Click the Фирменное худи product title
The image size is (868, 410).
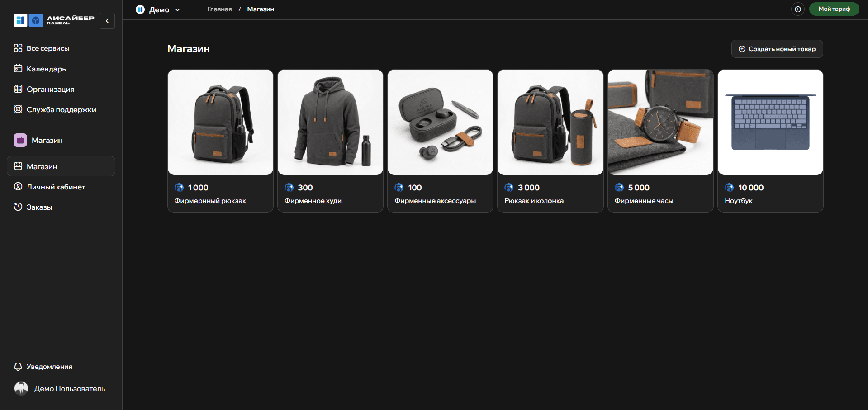313,201
